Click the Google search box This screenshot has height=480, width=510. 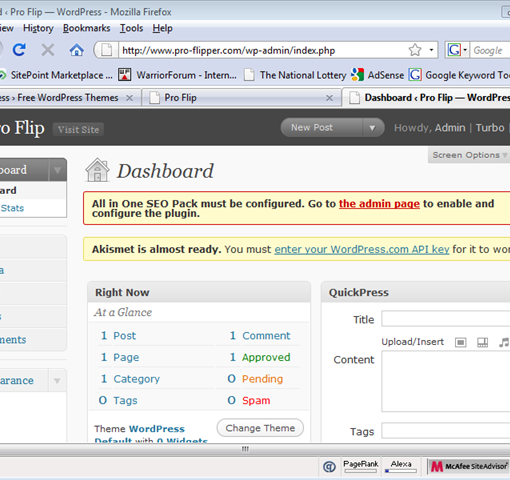tap(490, 50)
